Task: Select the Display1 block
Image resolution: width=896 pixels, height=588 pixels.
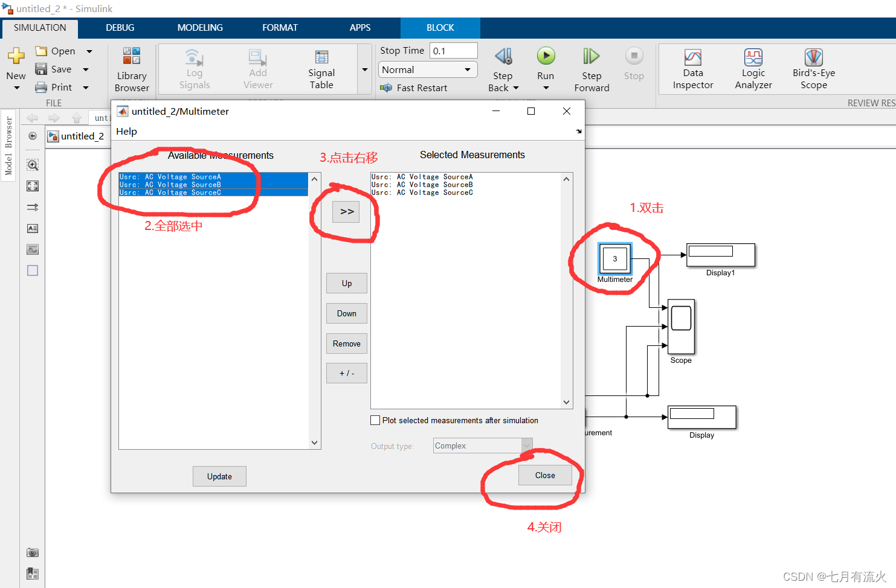Action: 721,255
